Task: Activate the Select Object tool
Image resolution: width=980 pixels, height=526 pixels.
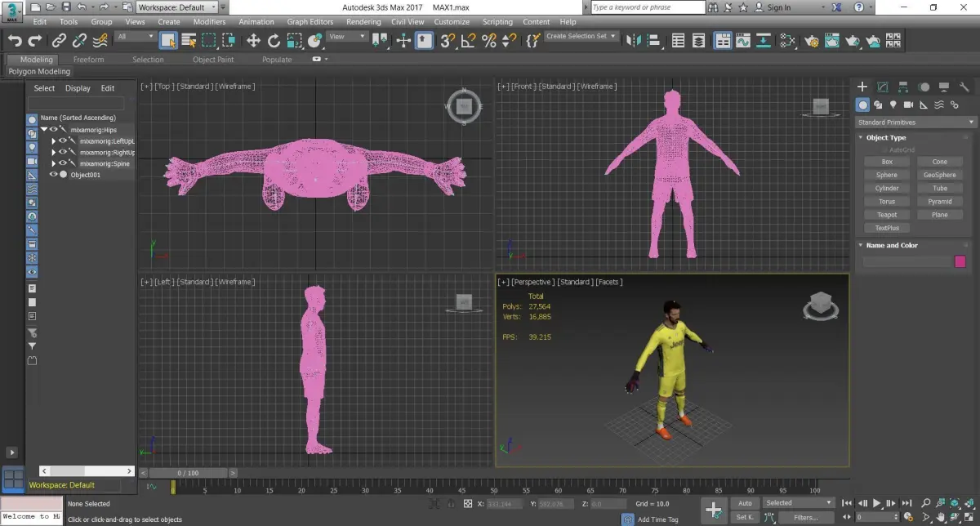Action: point(168,40)
